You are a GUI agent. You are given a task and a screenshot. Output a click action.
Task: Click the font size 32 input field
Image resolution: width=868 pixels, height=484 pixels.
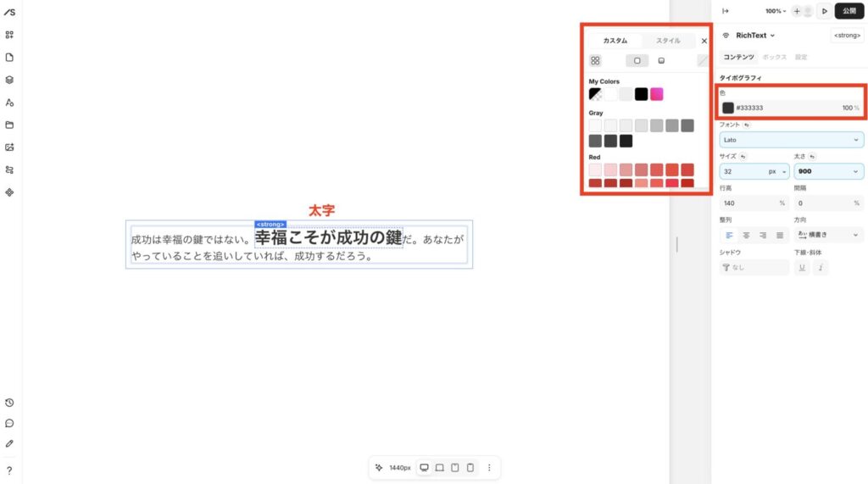[x=742, y=170]
